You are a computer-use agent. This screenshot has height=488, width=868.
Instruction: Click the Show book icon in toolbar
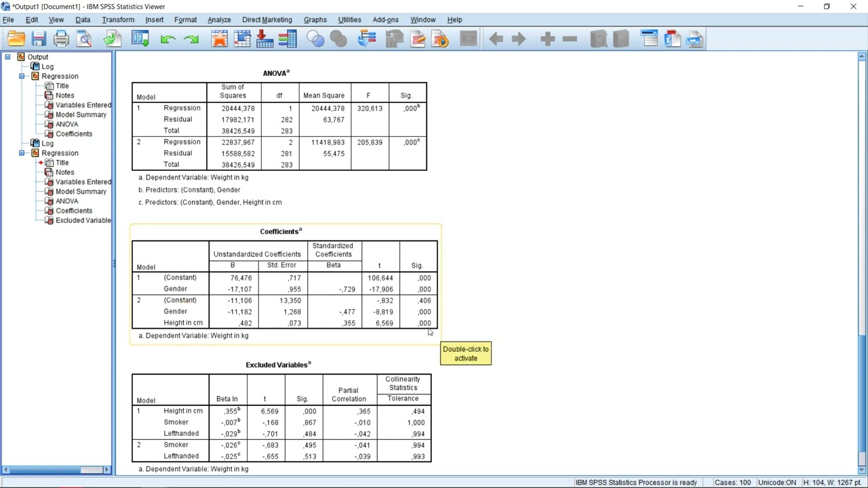click(598, 39)
